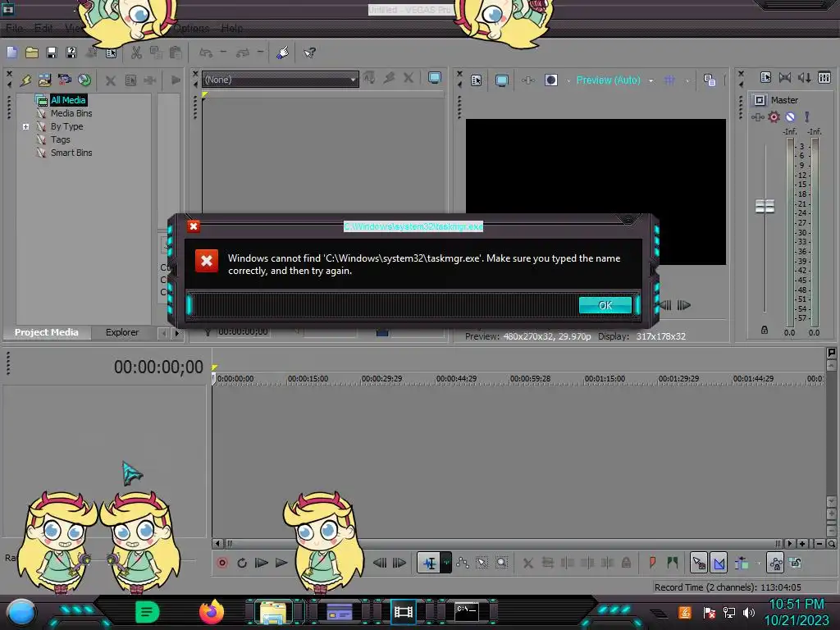Copy snapshot to clipboard icon in the preview
840x630 pixels.
pyautogui.click(x=710, y=80)
